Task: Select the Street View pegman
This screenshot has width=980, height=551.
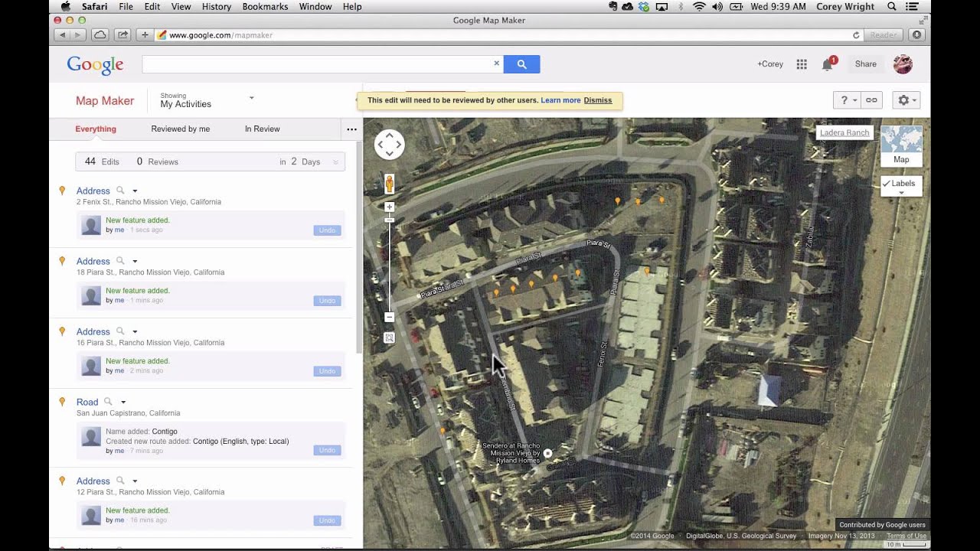Action: [389, 184]
